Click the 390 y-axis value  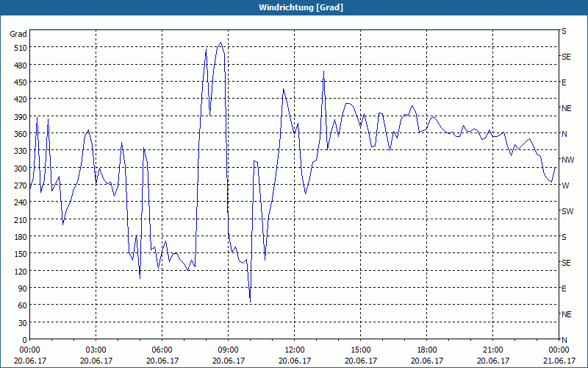pyautogui.click(x=21, y=117)
